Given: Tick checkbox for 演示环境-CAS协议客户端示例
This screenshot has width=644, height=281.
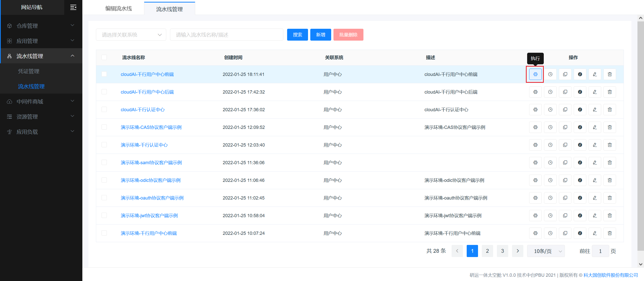Looking at the screenshot, I should click(104, 127).
